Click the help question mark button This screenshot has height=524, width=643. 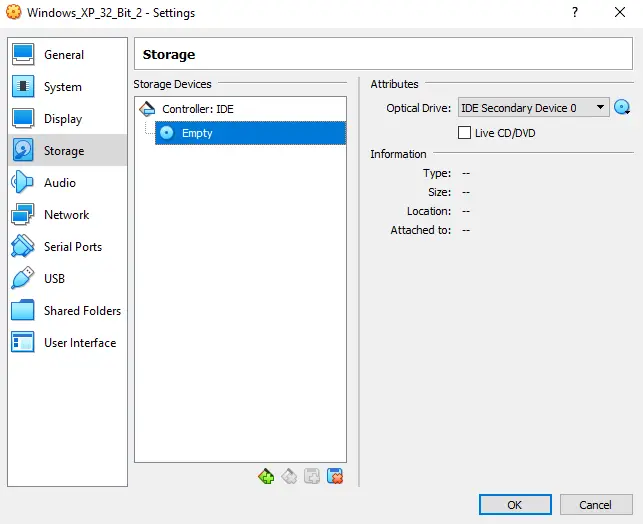click(575, 12)
